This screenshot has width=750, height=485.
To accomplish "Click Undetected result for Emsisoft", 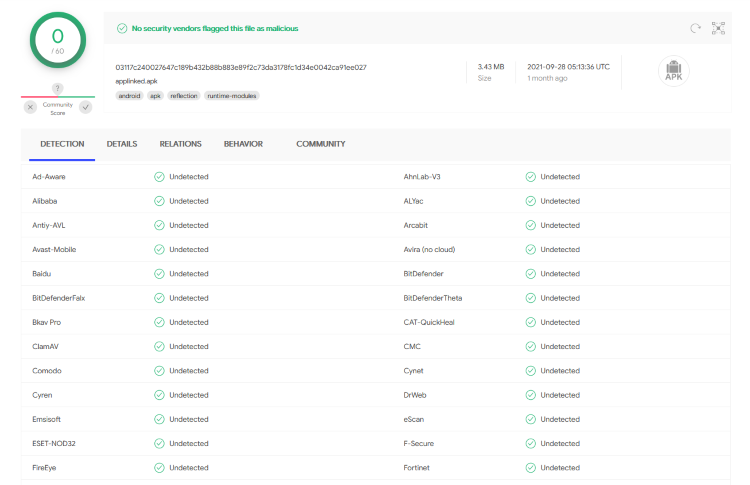I will 188,419.
